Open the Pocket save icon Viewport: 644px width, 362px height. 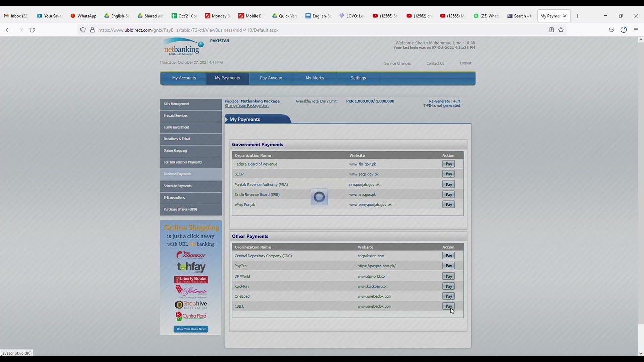click(612, 30)
